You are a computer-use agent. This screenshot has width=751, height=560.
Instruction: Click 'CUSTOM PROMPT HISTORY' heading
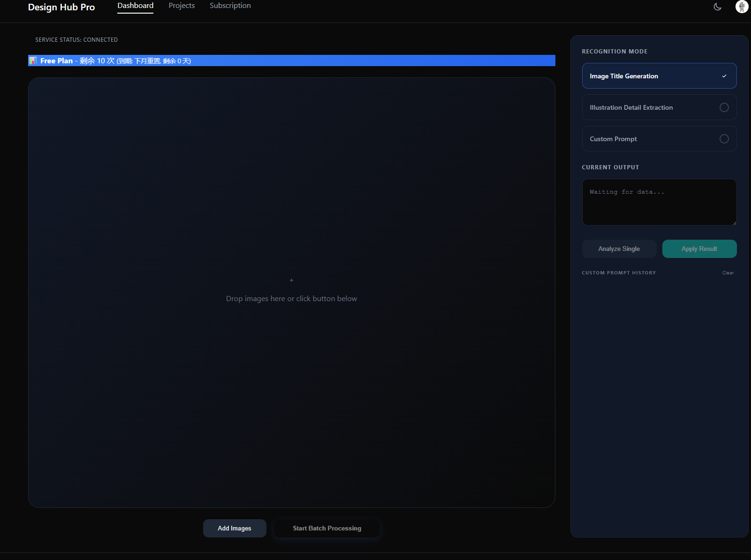(619, 272)
